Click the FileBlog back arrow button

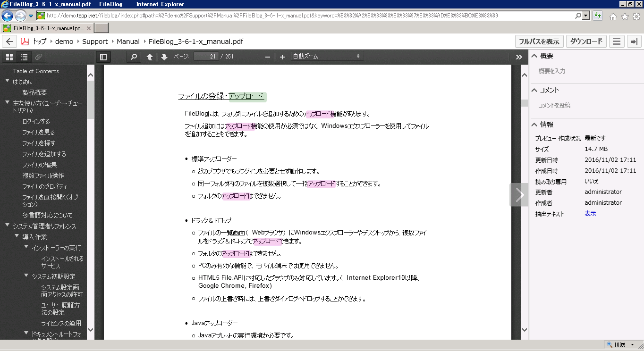pyautogui.click(x=9, y=42)
